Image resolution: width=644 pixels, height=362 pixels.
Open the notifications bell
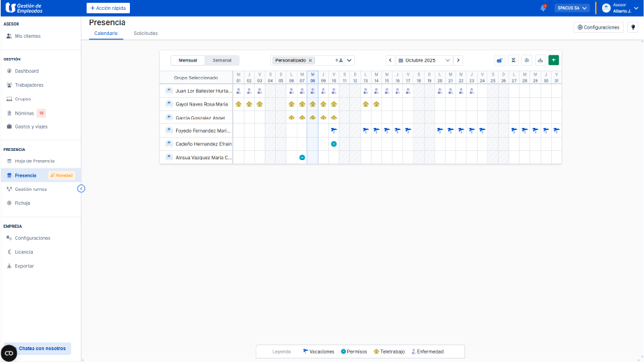(x=543, y=8)
